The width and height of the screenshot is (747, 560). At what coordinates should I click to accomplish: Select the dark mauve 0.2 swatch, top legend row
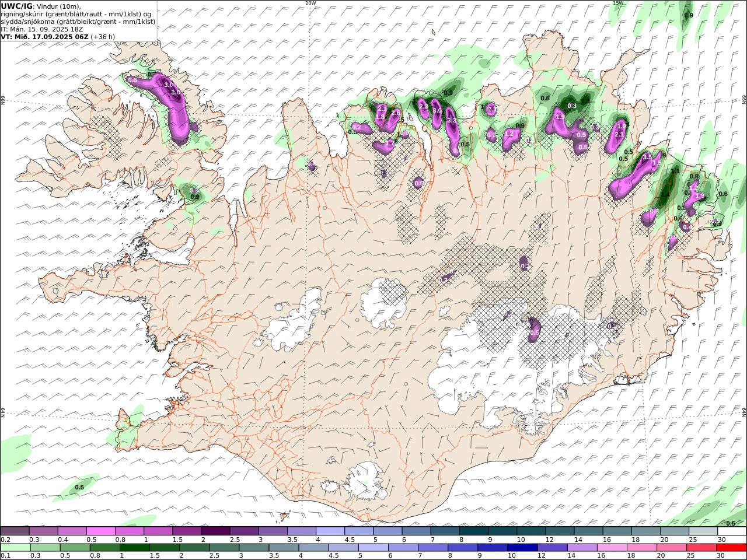pos(15,531)
